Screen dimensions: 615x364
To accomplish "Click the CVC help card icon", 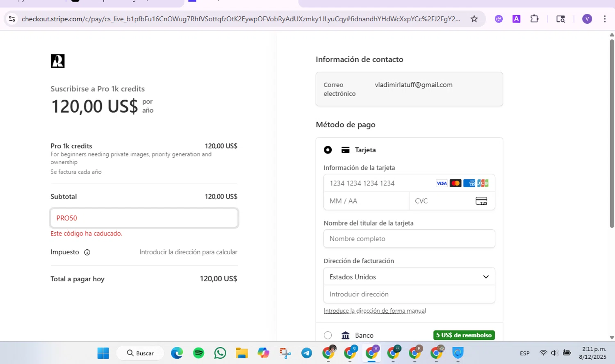I will pos(481,201).
